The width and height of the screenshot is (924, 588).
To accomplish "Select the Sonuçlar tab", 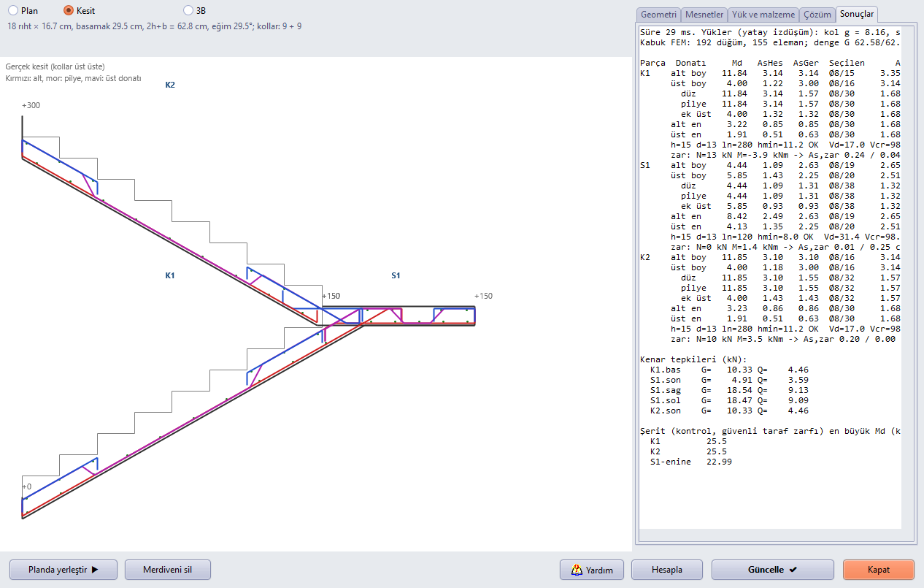I will [856, 14].
